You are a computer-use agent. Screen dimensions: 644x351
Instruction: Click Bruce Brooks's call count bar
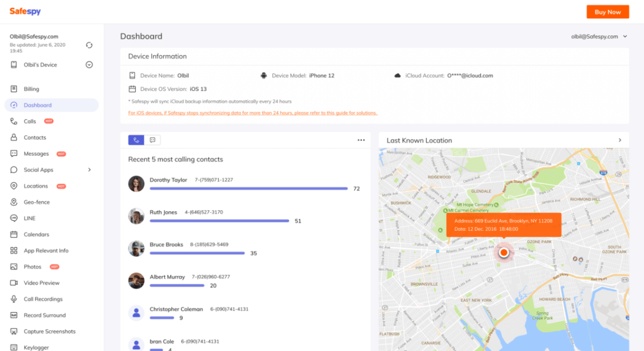[197, 253]
